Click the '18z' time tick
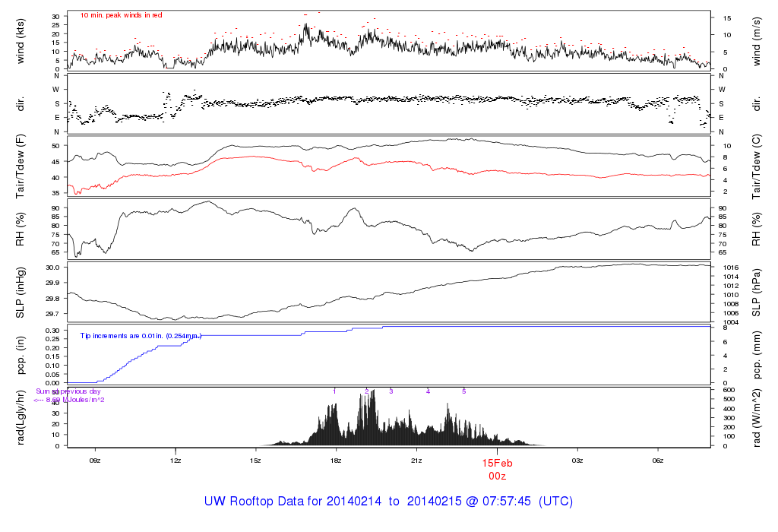The image size is (778, 532). point(335,461)
